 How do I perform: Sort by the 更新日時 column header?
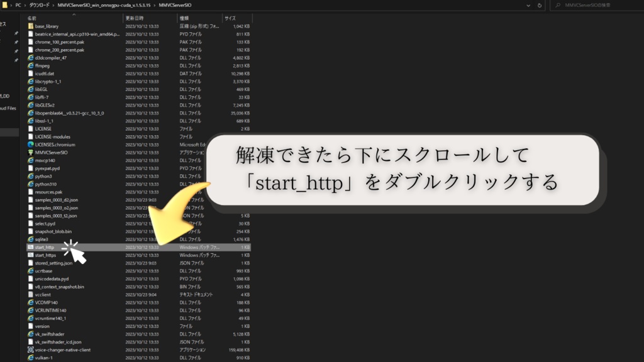tap(135, 18)
